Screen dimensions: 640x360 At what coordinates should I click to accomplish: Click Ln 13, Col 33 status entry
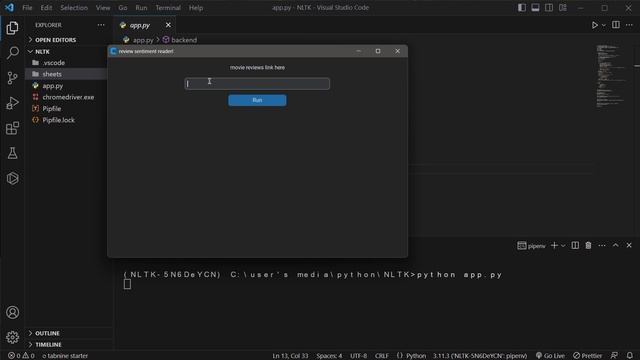tap(290, 356)
